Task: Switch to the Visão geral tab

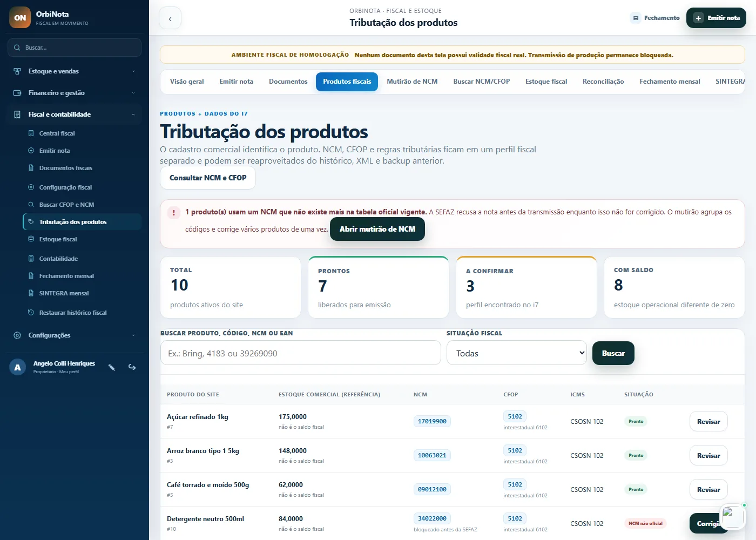Action: click(x=187, y=82)
